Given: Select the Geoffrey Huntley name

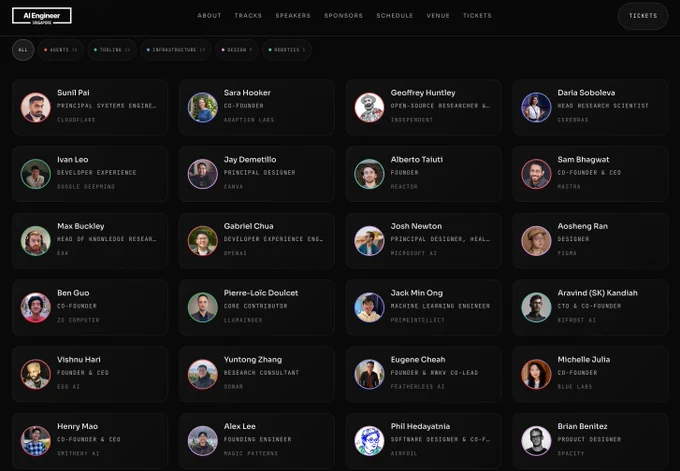Looking at the screenshot, I should tap(423, 93).
